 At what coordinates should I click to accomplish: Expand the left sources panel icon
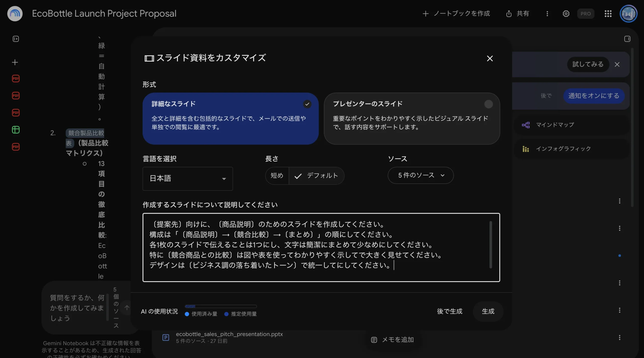tap(16, 39)
